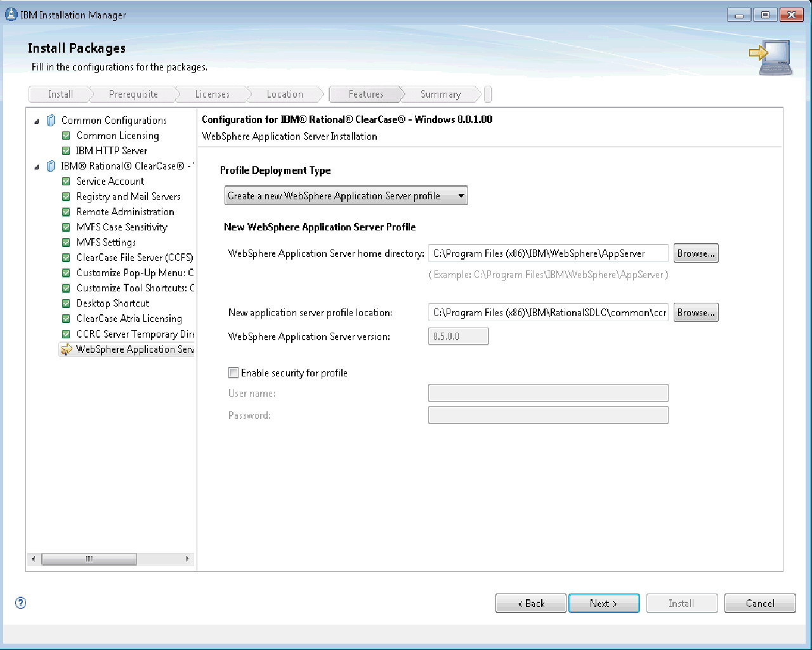
Task: Select Service Account in the tree
Action: coord(110,181)
